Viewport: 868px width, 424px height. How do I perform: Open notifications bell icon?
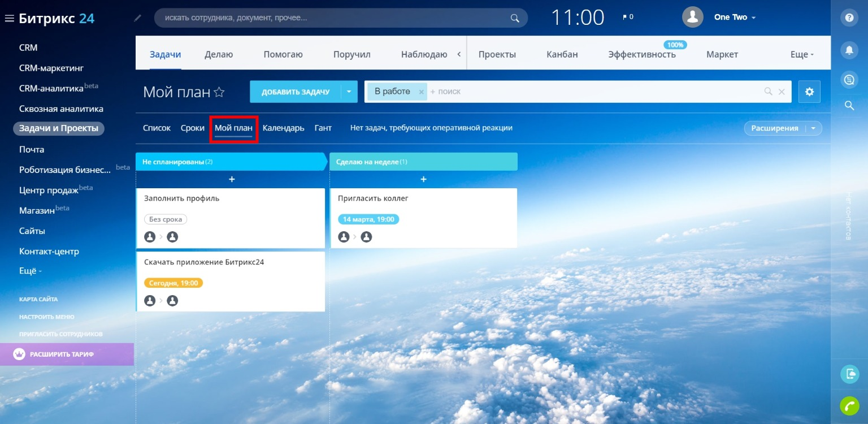click(849, 50)
